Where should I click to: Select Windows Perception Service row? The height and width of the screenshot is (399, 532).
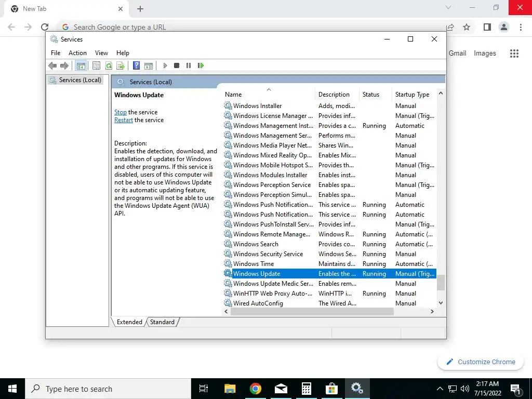(330, 185)
